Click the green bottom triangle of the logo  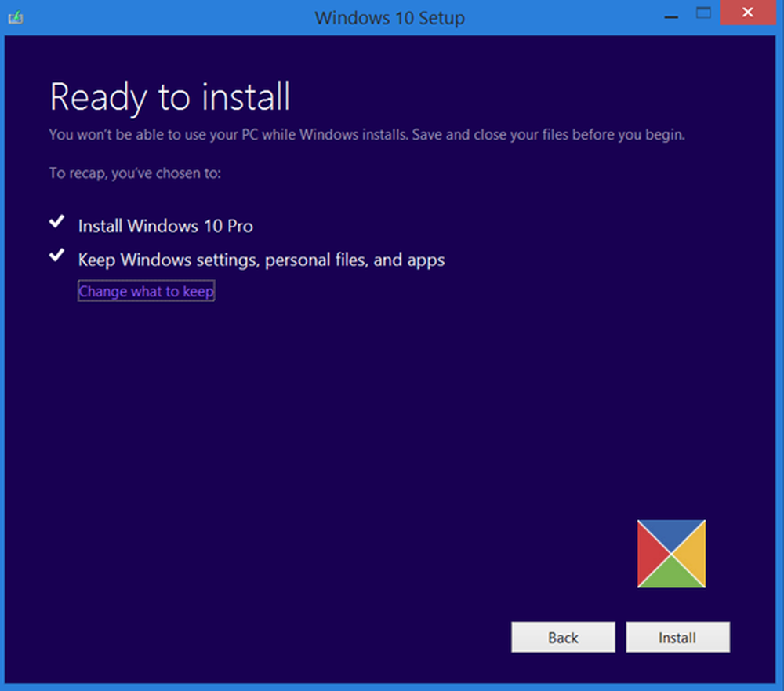(672, 575)
